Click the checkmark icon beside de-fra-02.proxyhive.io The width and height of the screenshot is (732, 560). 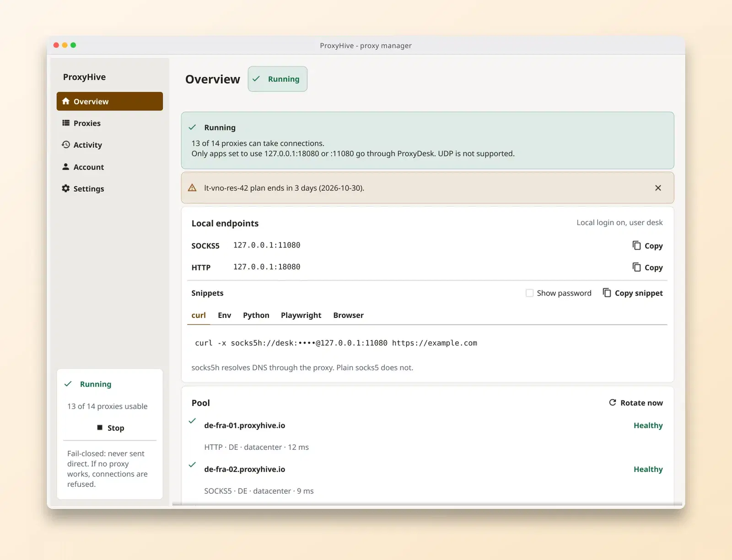[x=192, y=464]
